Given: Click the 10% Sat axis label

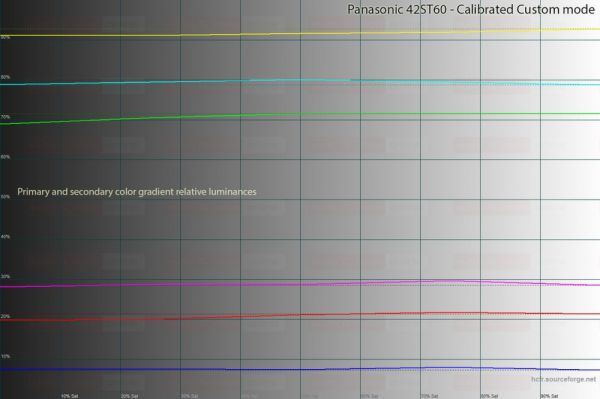Looking at the screenshot, I should (69, 396).
